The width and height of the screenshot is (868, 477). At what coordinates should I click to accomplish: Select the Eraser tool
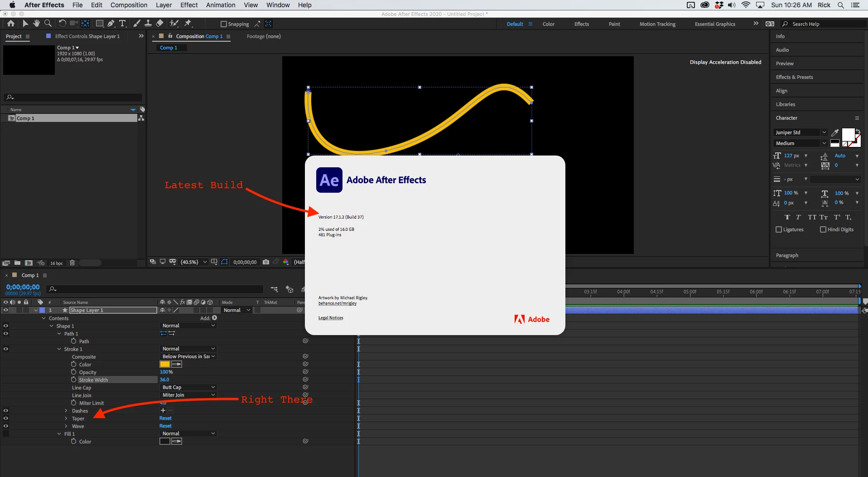[x=159, y=24]
